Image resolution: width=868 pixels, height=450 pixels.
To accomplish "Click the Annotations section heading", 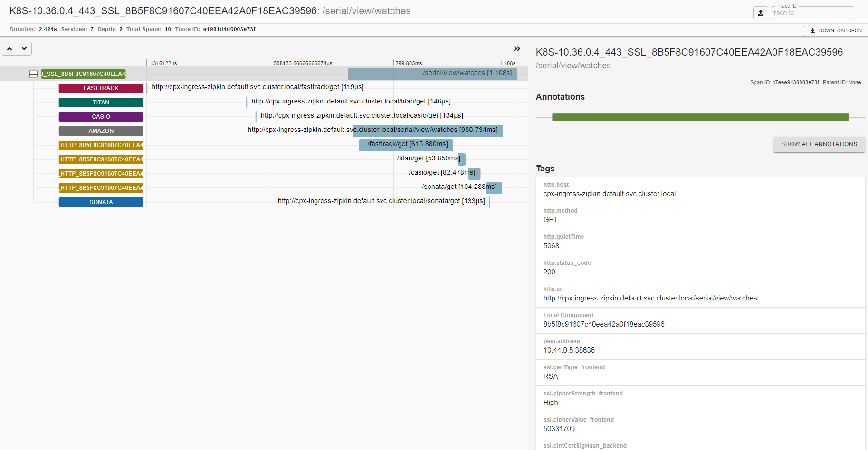I will (560, 97).
